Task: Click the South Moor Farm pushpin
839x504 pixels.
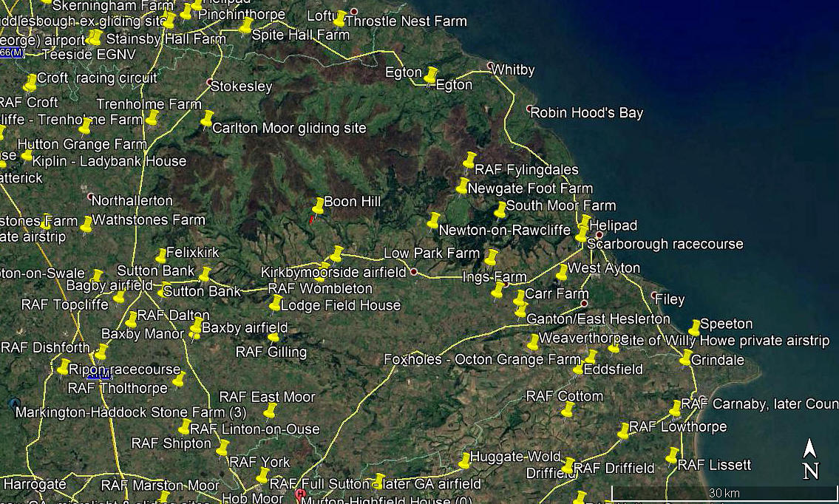Action: (x=500, y=210)
